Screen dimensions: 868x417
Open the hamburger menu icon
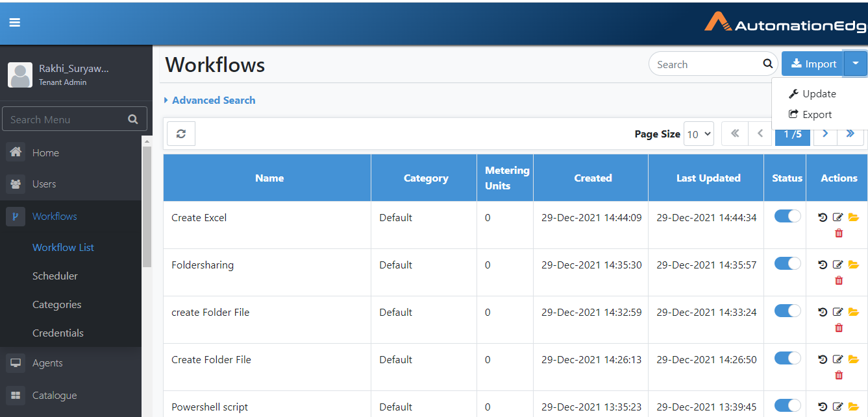point(15,22)
